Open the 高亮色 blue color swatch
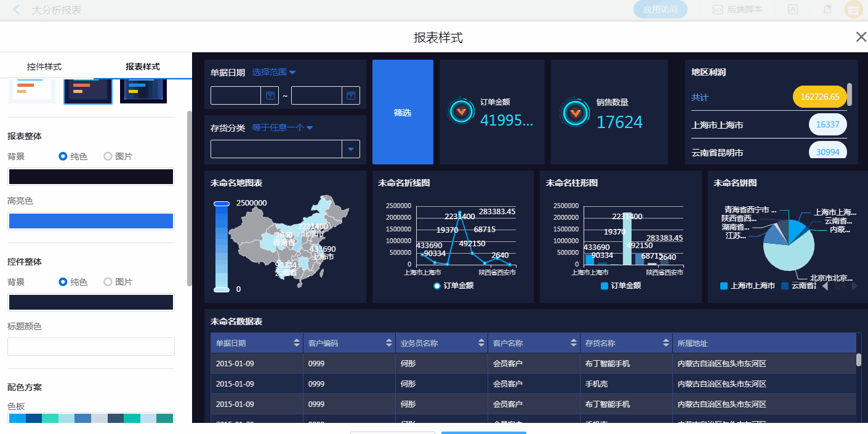This screenshot has height=434, width=868. click(91, 221)
